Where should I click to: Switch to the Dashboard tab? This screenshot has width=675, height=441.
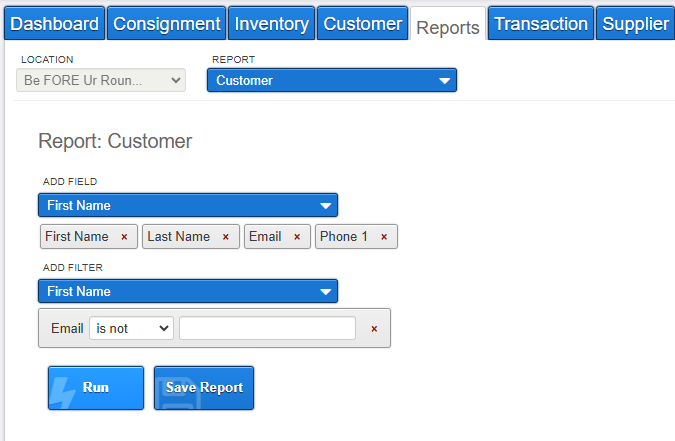(x=55, y=23)
